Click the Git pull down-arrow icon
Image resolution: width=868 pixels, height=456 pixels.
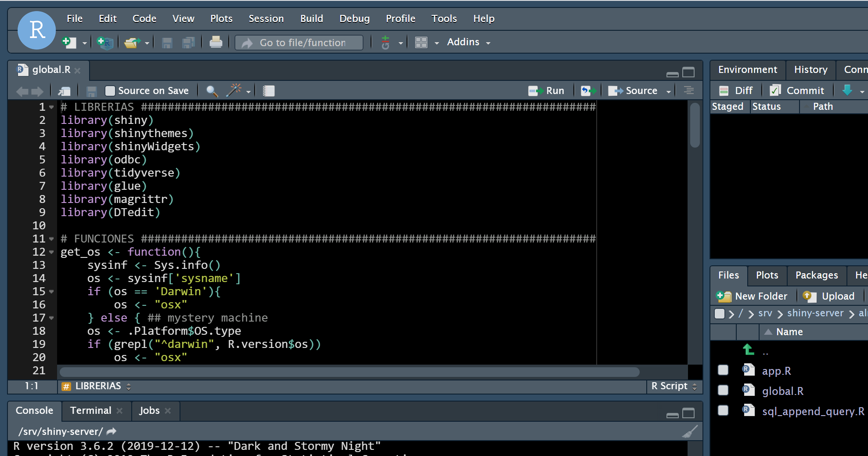847,90
